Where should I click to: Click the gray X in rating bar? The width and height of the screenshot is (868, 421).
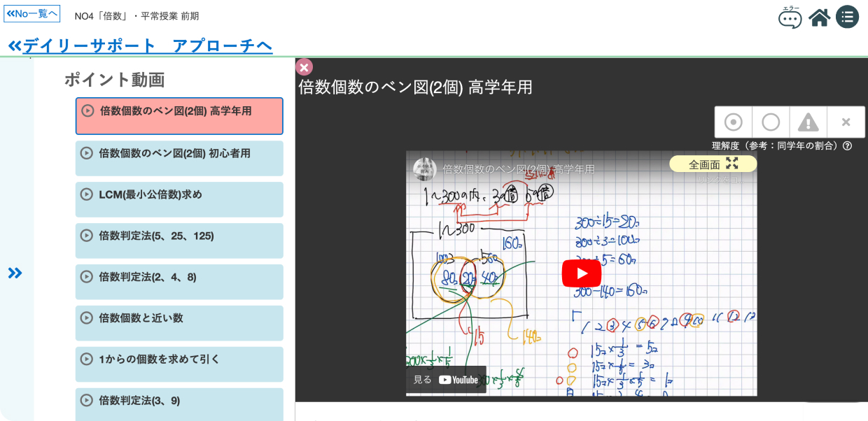[846, 122]
